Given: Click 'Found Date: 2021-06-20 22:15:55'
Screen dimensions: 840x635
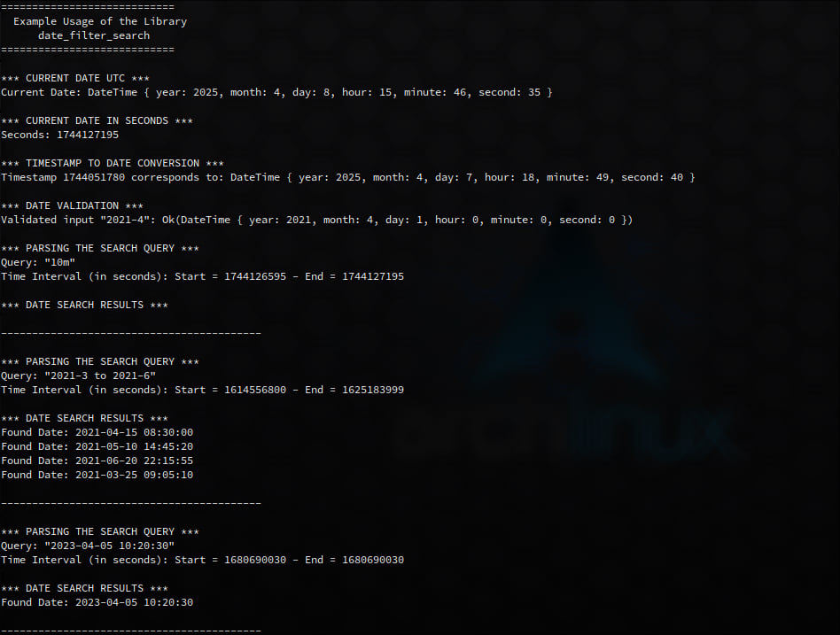Looking at the screenshot, I should [97, 461].
